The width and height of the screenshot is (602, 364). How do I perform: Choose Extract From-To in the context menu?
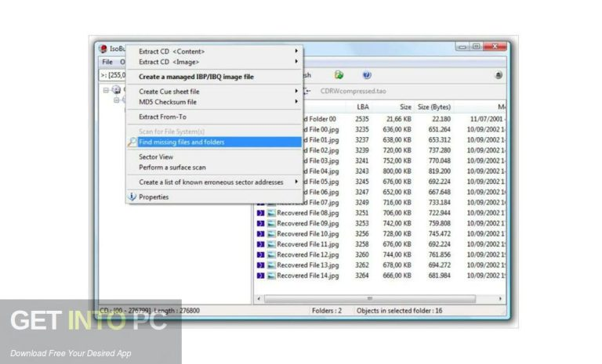tap(162, 117)
